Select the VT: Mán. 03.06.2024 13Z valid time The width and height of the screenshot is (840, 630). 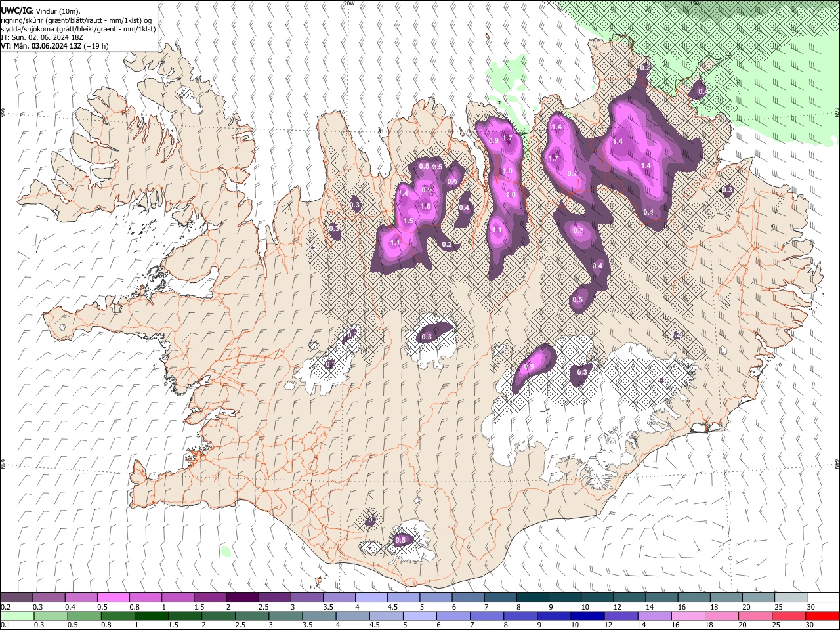pyautogui.click(x=41, y=46)
